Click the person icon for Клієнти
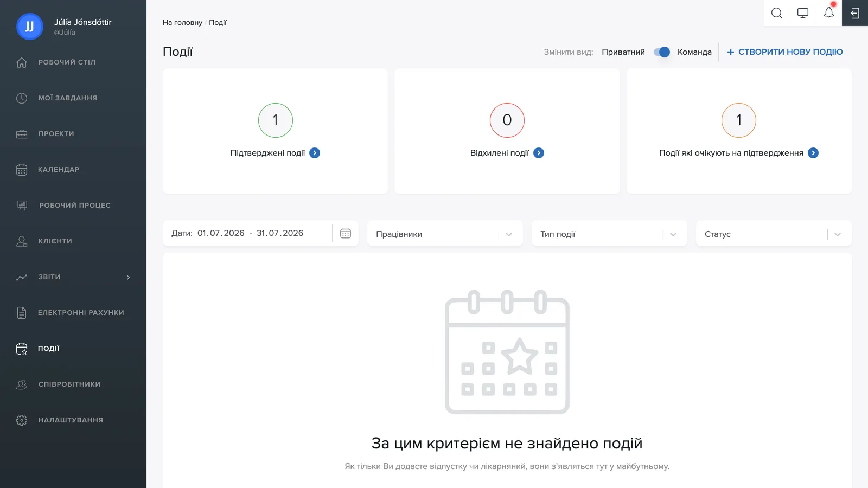 pyautogui.click(x=22, y=241)
